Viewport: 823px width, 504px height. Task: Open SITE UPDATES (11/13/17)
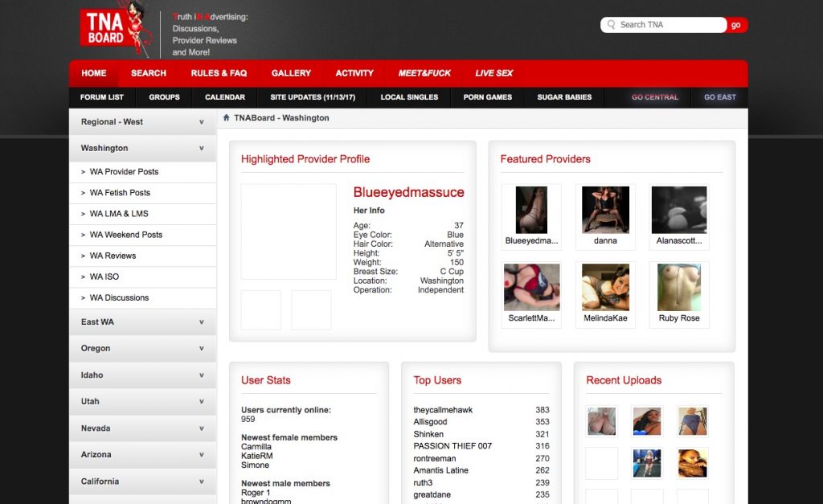[313, 97]
